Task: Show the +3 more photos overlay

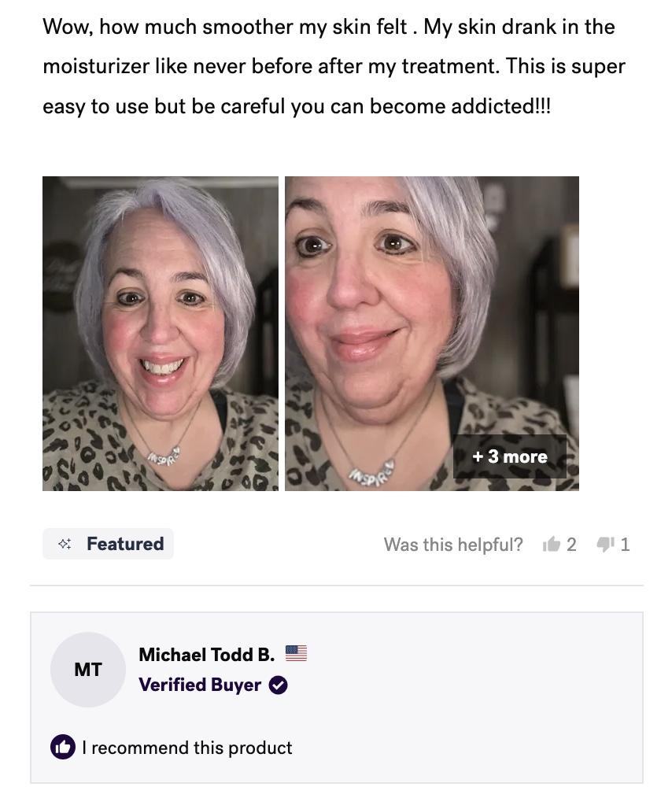Action: point(510,456)
